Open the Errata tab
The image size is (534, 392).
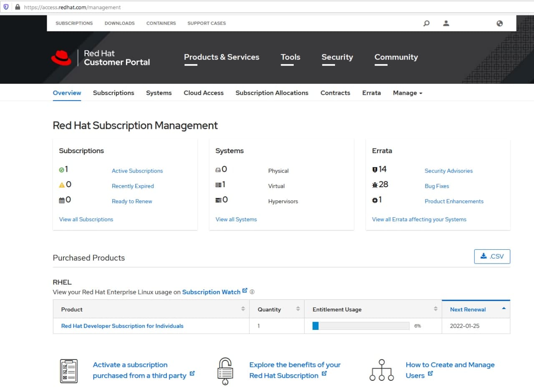[x=372, y=93]
